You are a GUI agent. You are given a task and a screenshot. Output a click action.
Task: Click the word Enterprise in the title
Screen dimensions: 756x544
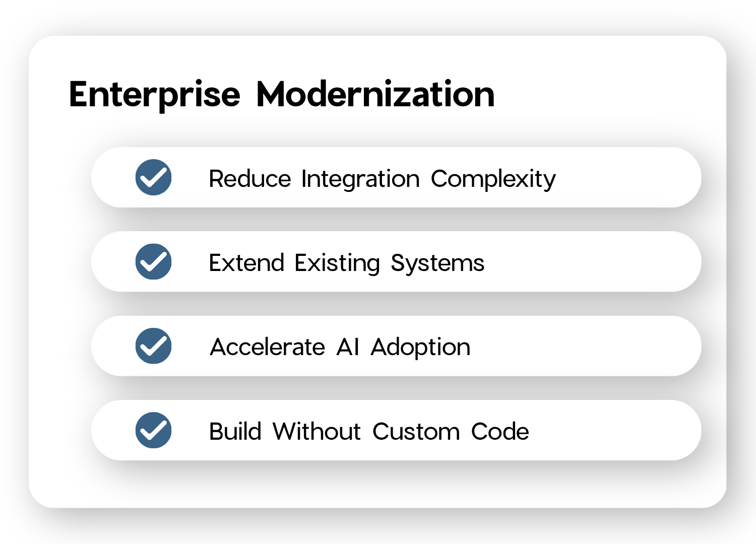point(155,95)
